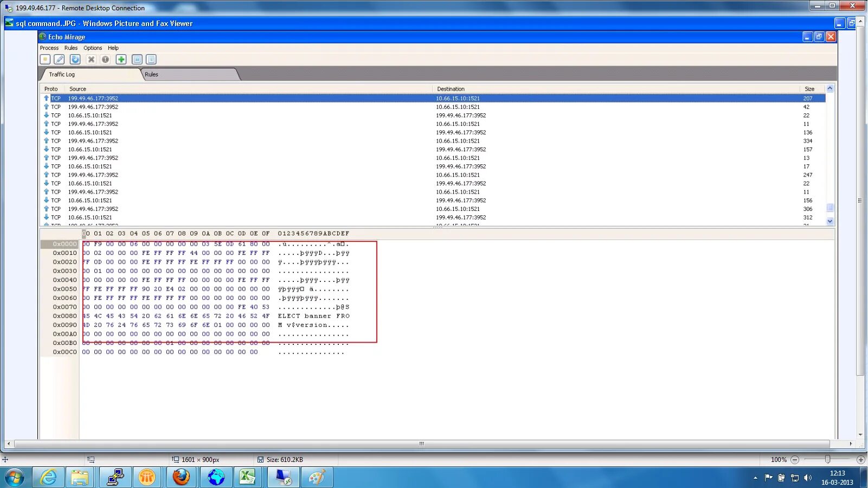
Task: Click the 'Size: 610.2KB' status bar entry
Action: pos(280,460)
